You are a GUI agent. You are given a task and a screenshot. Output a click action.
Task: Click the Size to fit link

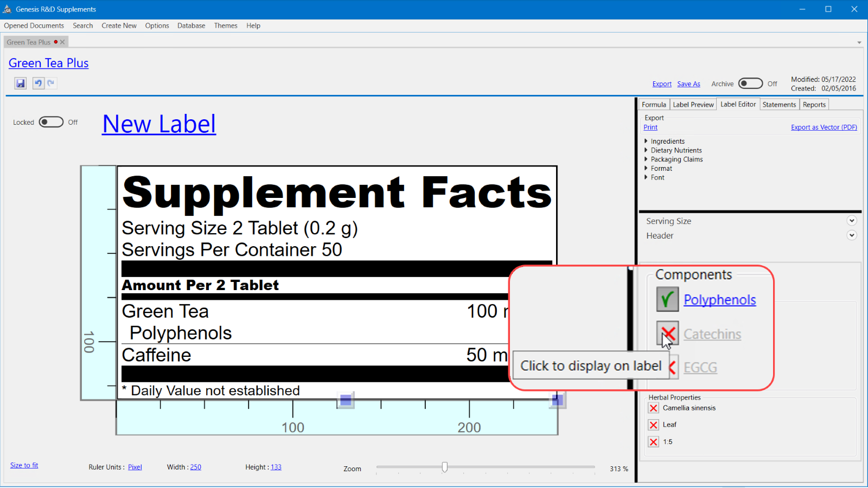pos(24,465)
